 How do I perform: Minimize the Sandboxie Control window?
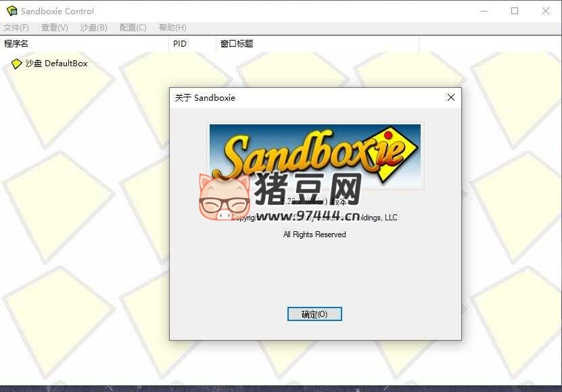[x=484, y=11]
